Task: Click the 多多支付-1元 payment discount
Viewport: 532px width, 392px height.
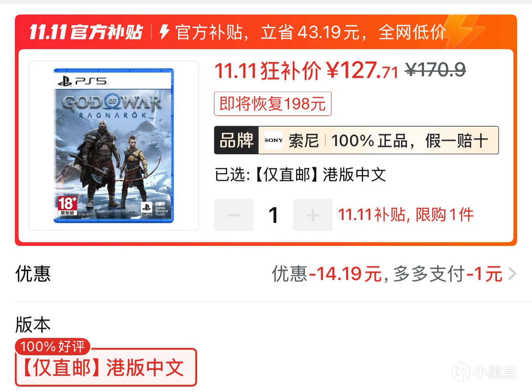Action: pos(448,274)
